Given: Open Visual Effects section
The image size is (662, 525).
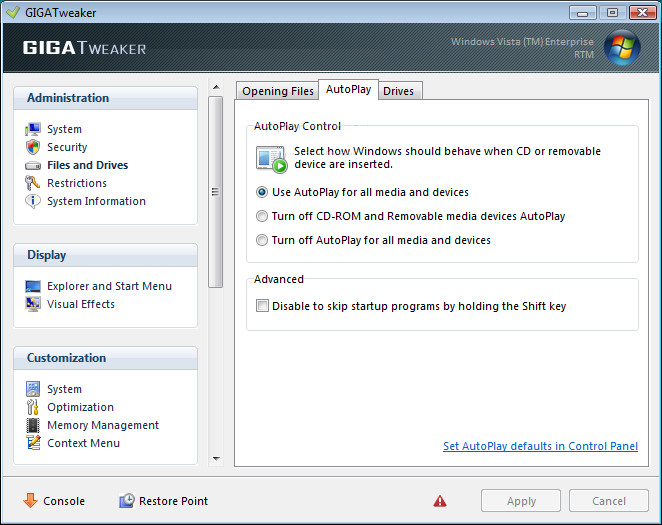Looking at the screenshot, I should (x=81, y=304).
